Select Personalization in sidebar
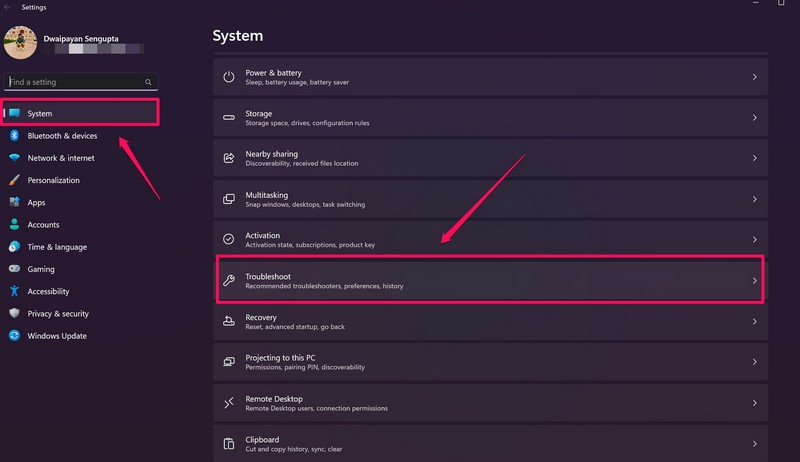The width and height of the screenshot is (800, 462). coord(53,180)
